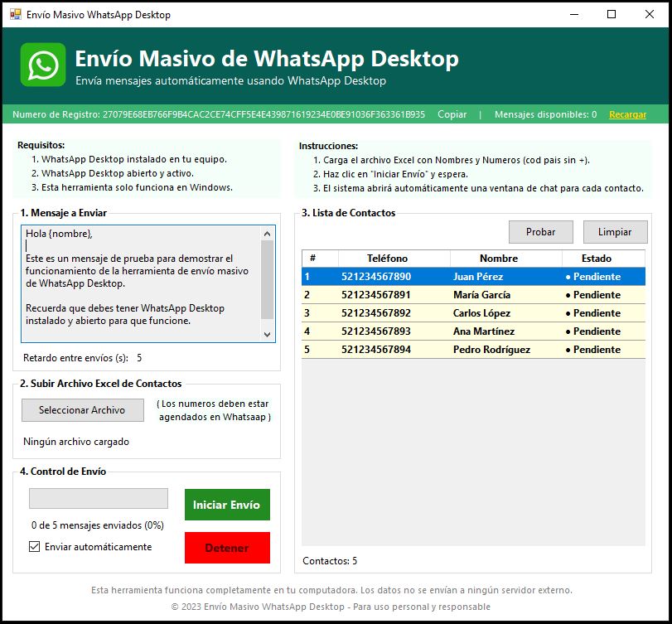Open file picker via Seleccionar Archivo

coord(82,410)
